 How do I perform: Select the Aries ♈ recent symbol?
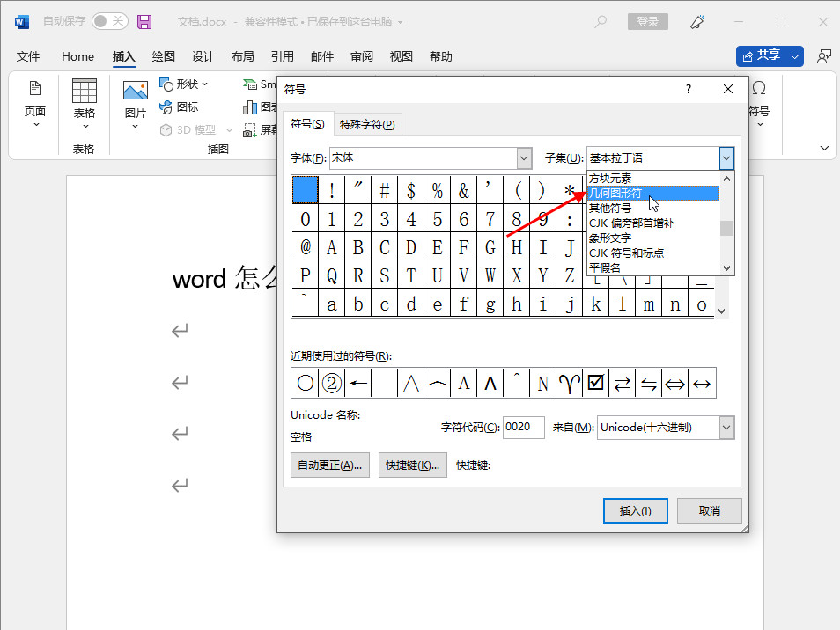coord(570,383)
